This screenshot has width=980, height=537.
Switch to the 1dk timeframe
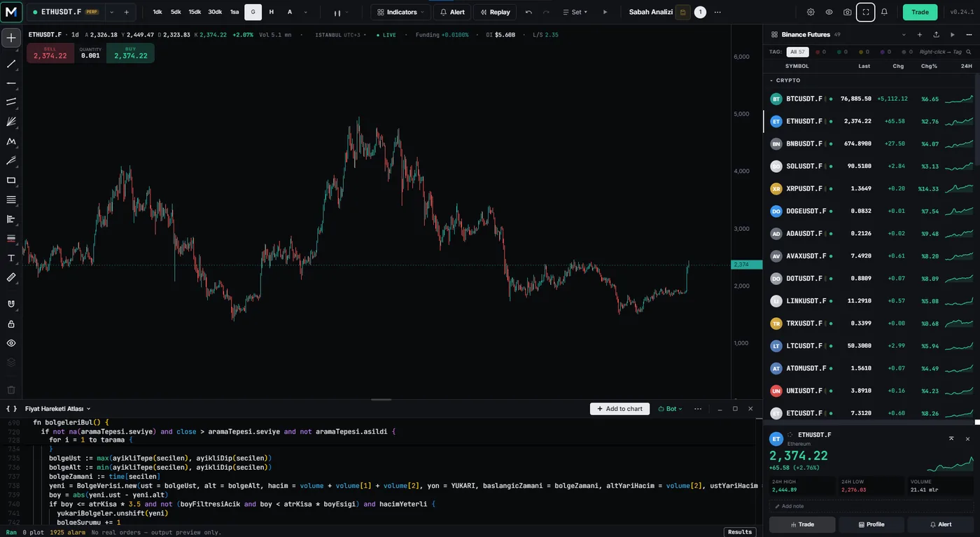tap(157, 12)
